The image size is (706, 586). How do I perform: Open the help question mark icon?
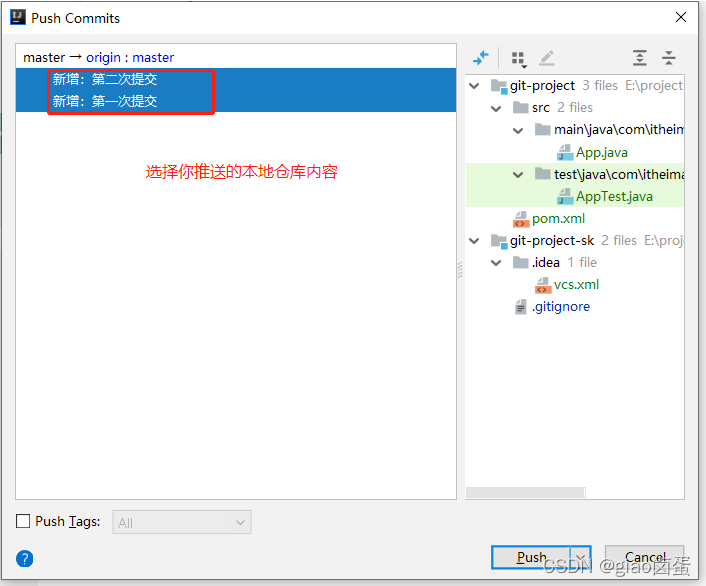(25, 559)
